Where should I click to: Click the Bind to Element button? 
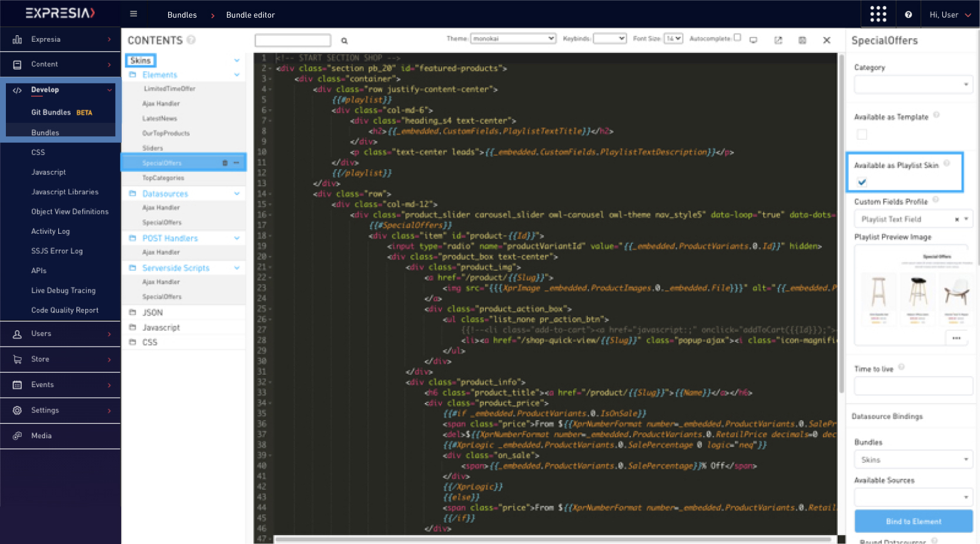point(913,521)
